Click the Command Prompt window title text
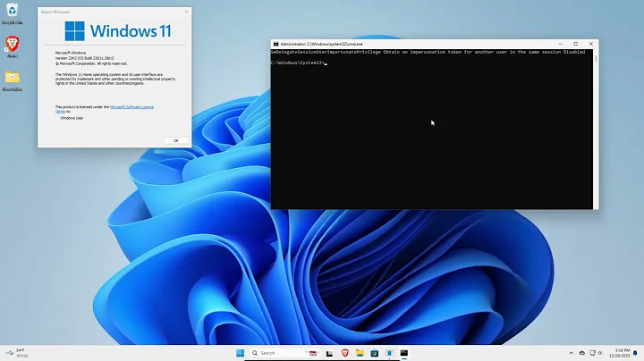 pos(321,44)
